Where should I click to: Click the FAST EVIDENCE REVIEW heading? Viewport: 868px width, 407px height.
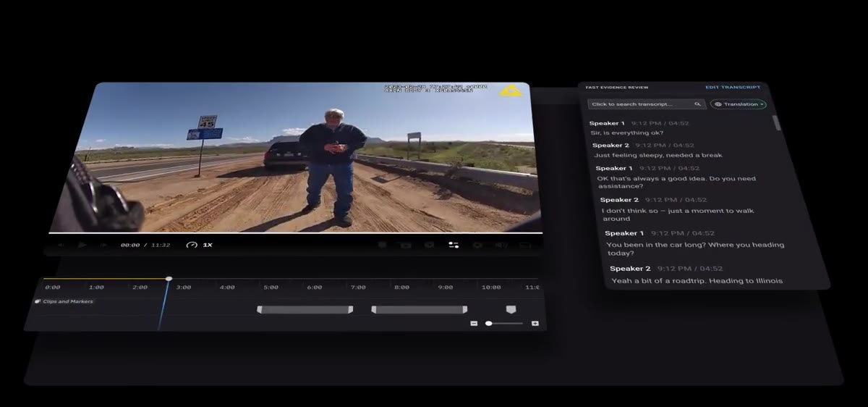[x=618, y=88]
